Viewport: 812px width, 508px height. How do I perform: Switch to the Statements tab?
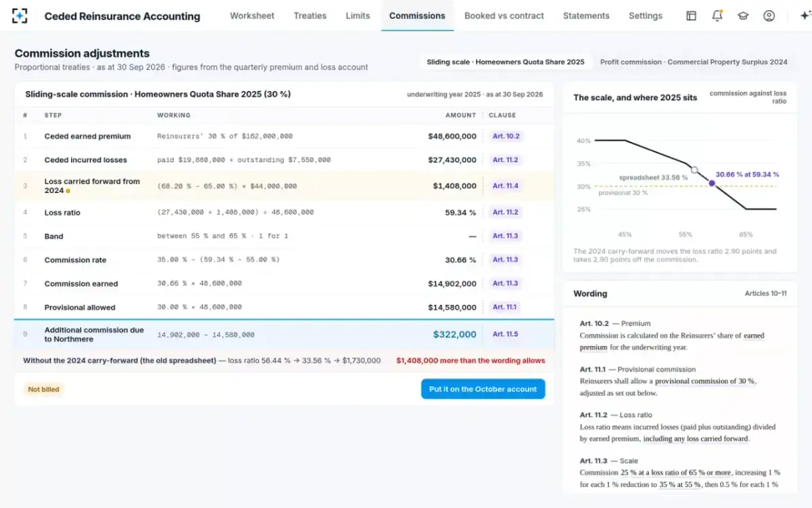point(586,16)
